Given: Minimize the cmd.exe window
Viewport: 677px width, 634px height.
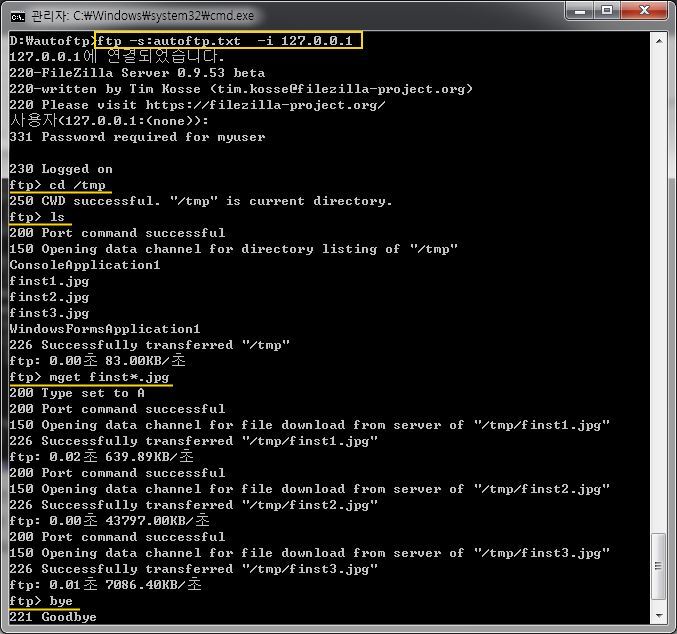Looking at the screenshot, I should tap(580, 11).
